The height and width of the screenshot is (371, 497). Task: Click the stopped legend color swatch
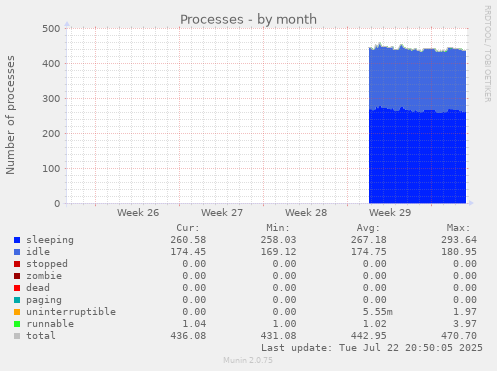17,264
